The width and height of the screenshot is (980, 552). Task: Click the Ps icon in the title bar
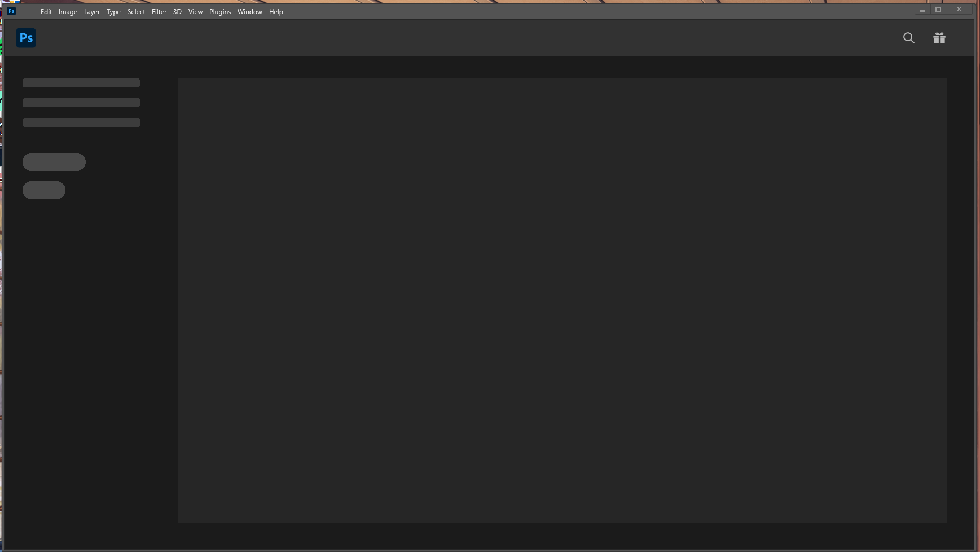(10, 11)
